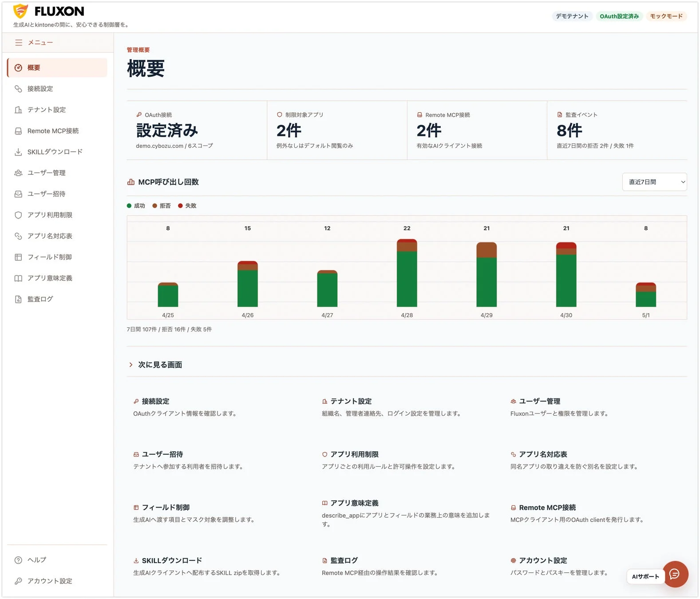The width and height of the screenshot is (700, 599).
Task: Collapse the 次に見る画面 section chevron
Action: pyautogui.click(x=131, y=365)
